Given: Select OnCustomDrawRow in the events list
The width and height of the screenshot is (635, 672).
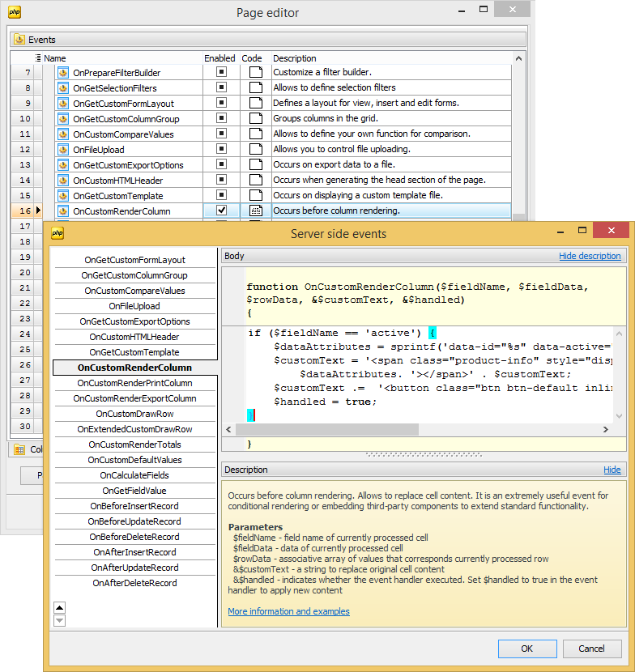Looking at the screenshot, I should [135, 414].
